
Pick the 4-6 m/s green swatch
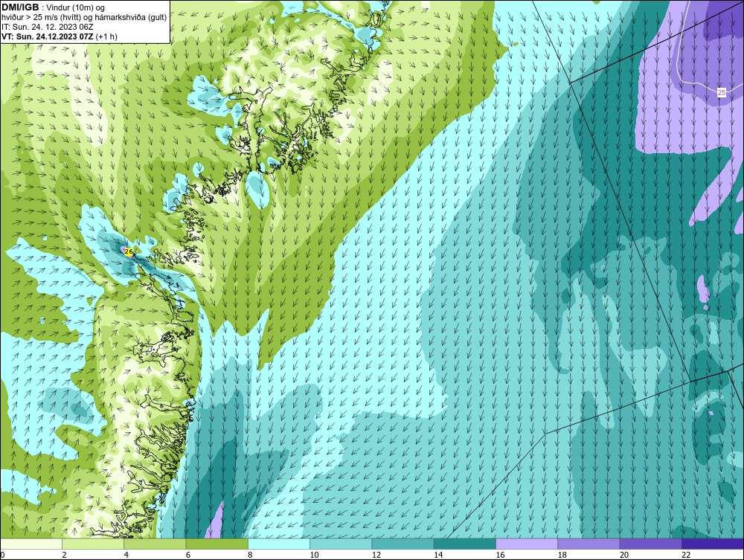(x=155, y=544)
